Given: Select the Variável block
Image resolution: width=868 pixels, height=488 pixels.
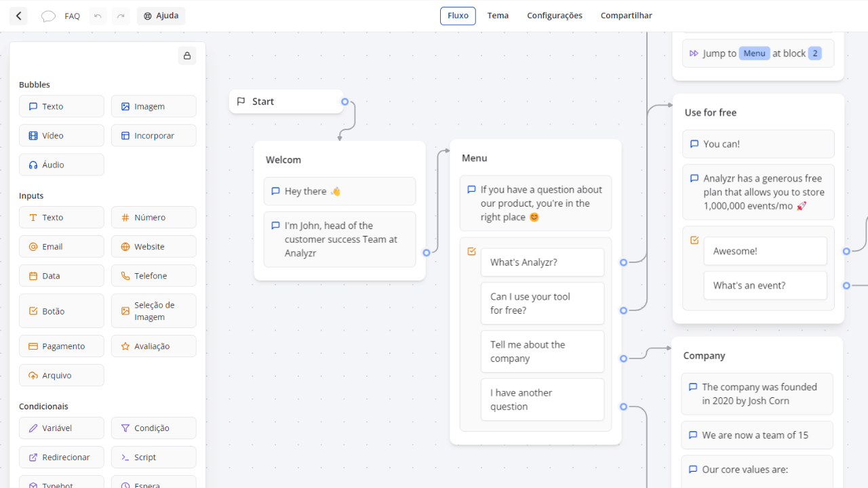Looking at the screenshot, I should click(x=62, y=428).
